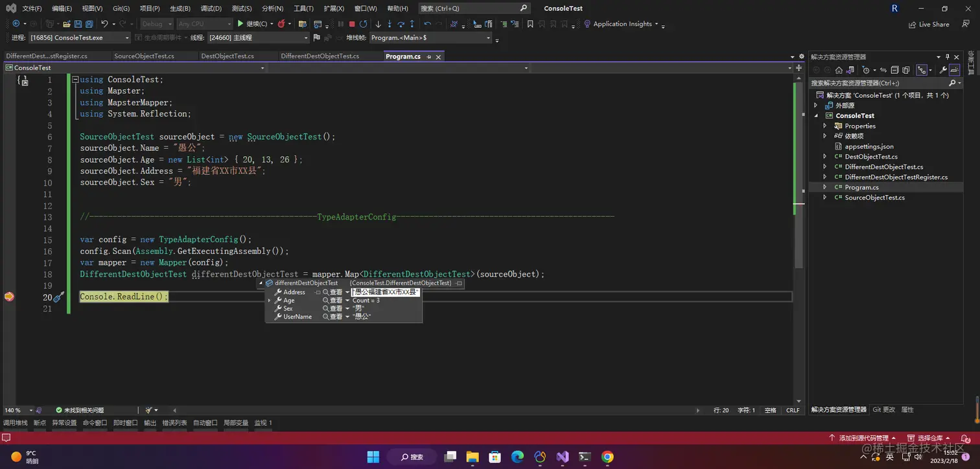Open the 生成(B) menu
980x469 pixels.
point(180,8)
